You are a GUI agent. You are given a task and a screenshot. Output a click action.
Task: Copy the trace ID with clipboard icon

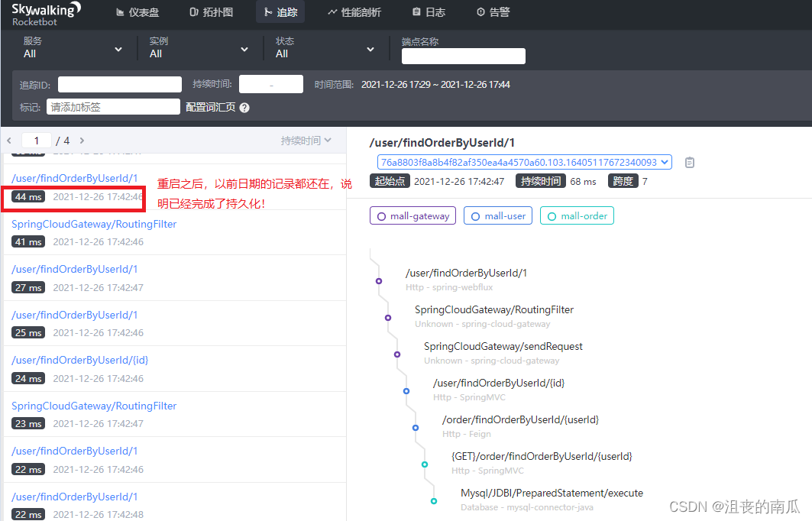tap(689, 163)
